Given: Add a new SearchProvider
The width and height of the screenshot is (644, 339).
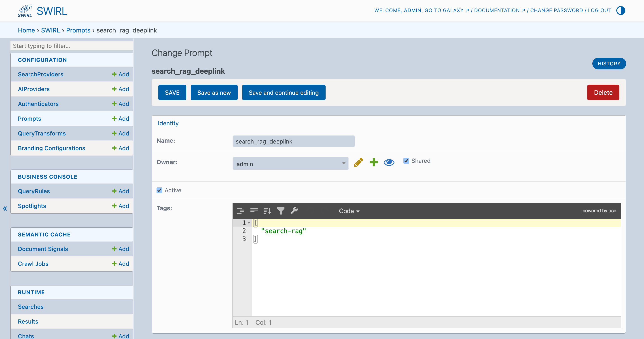Looking at the screenshot, I should (121, 74).
